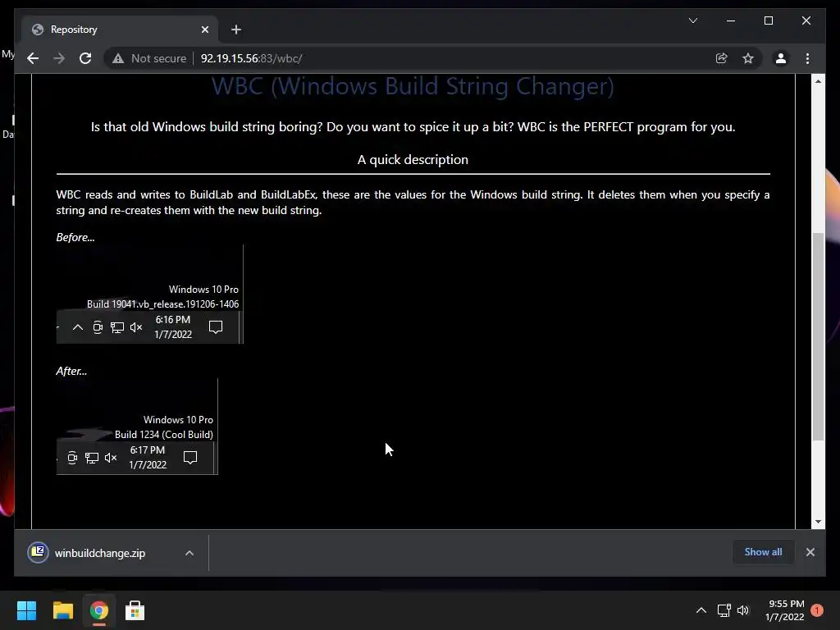Select the Repository tab
This screenshot has height=630, width=840.
[121, 30]
